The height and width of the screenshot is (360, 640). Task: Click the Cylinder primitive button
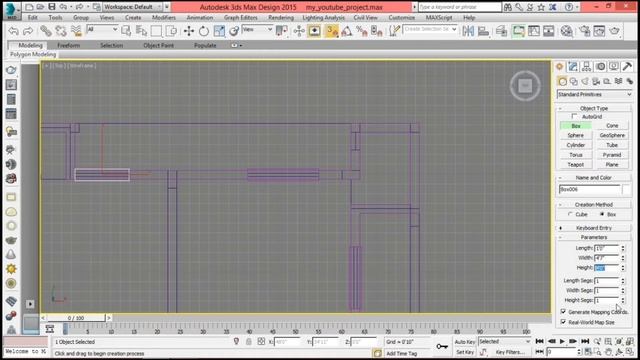tap(576, 145)
